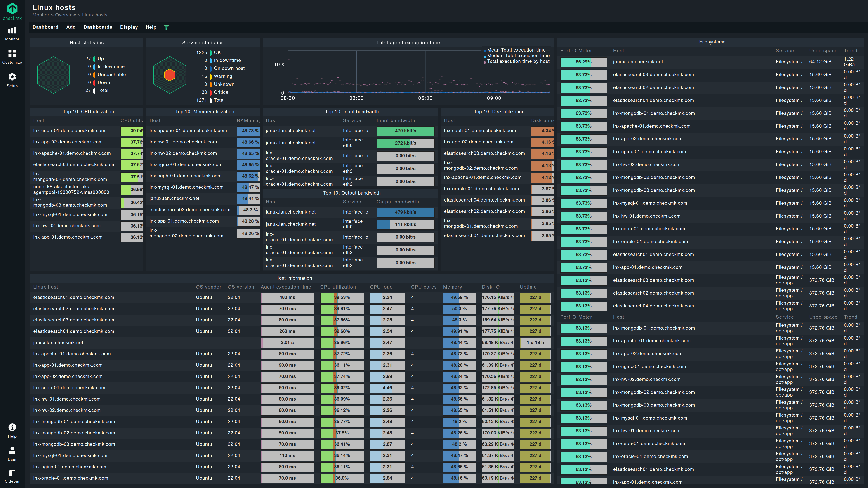This screenshot has width=868, height=488.
Task: Click the green filter funnel icon
Action: coord(166,27)
